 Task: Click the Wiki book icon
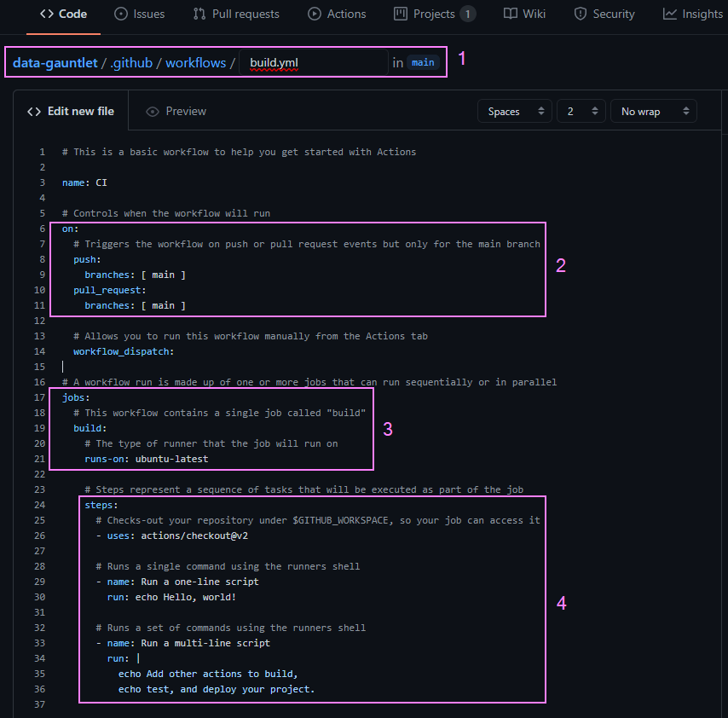pyautogui.click(x=511, y=14)
